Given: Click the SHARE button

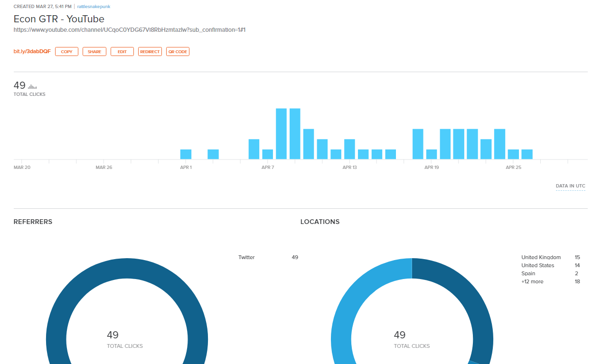Looking at the screenshot, I should tap(94, 52).
